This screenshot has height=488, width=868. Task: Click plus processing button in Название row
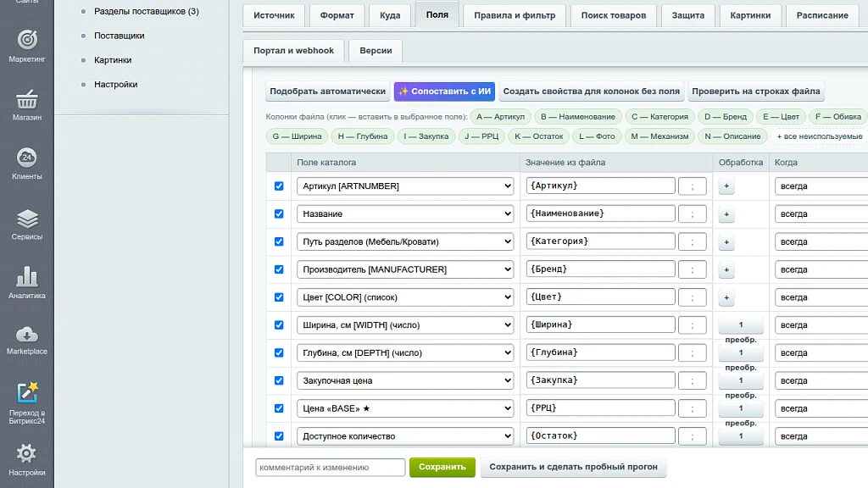726,214
